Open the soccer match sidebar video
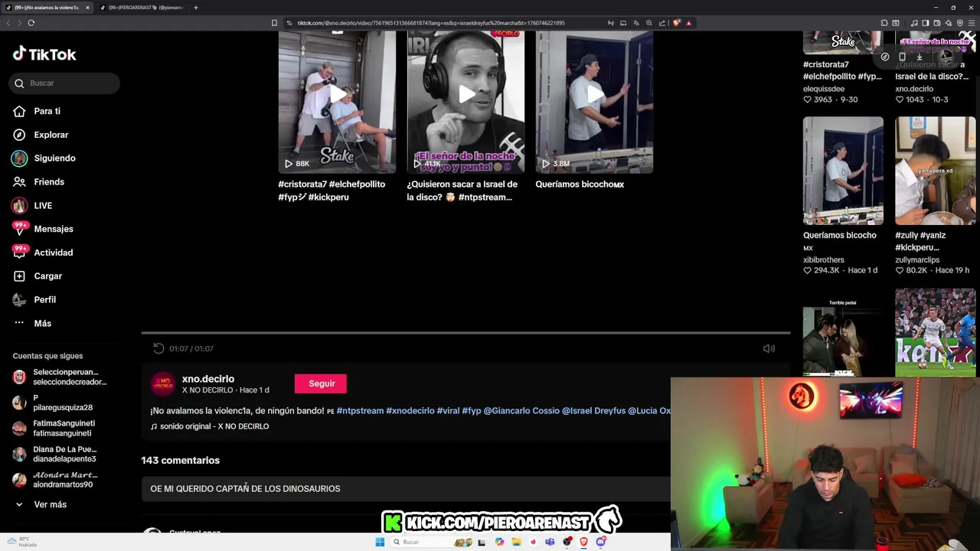The height and width of the screenshot is (551, 980). (935, 333)
